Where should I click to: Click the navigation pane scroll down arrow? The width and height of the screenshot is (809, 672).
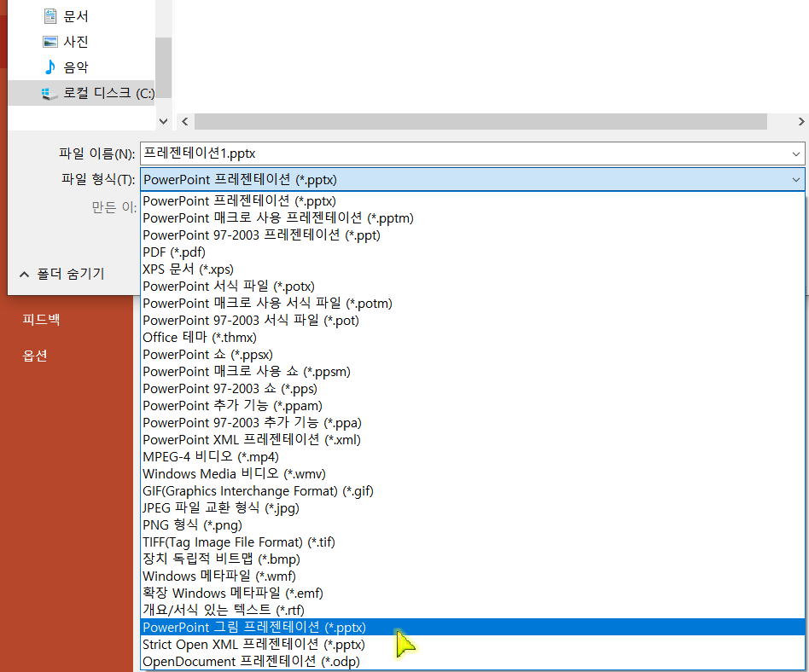click(x=164, y=121)
